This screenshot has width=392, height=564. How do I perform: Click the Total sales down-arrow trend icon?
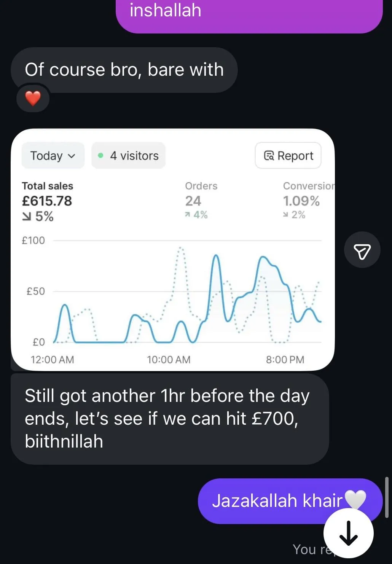(26, 217)
